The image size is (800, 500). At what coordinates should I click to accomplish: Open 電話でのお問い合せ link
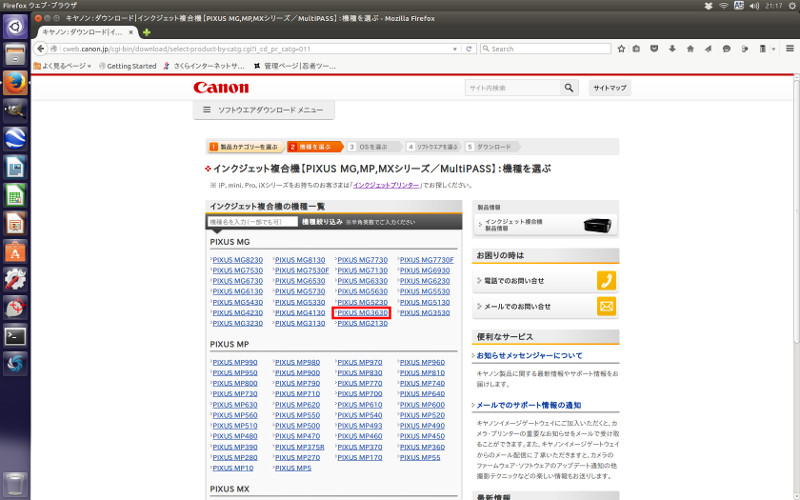(514, 281)
